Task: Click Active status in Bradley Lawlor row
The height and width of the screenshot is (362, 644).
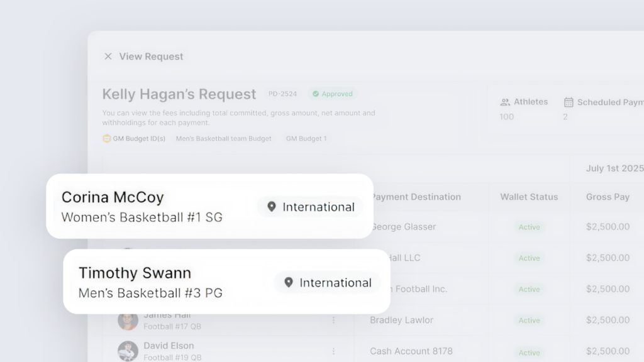Action: point(529,321)
